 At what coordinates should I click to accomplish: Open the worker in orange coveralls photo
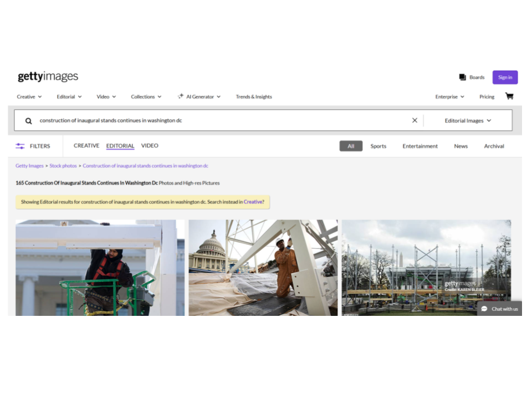263,268
